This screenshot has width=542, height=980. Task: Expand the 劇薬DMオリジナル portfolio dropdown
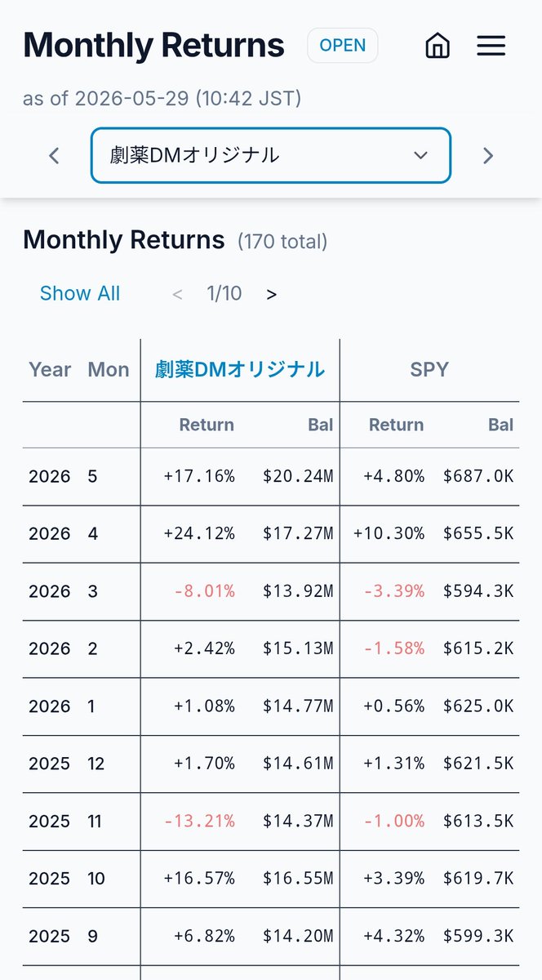pyautogui.click(x=270, y=155)
